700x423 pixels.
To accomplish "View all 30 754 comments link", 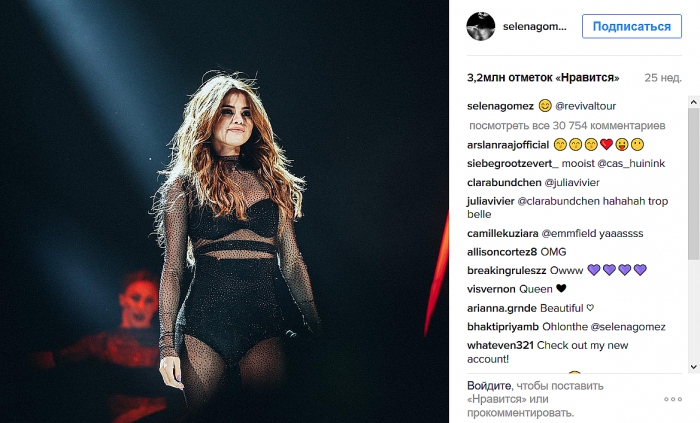I will click(567, 126).
